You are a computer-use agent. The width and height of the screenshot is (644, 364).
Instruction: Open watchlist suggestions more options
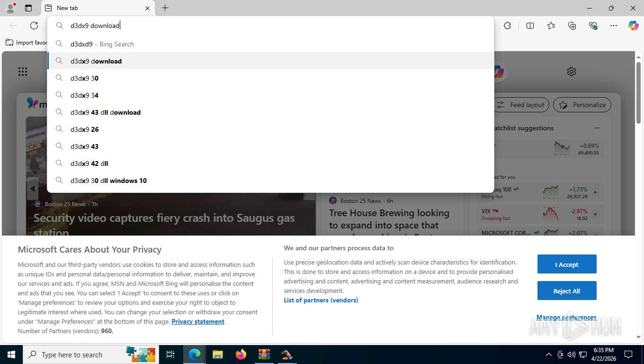click(597, 128)
